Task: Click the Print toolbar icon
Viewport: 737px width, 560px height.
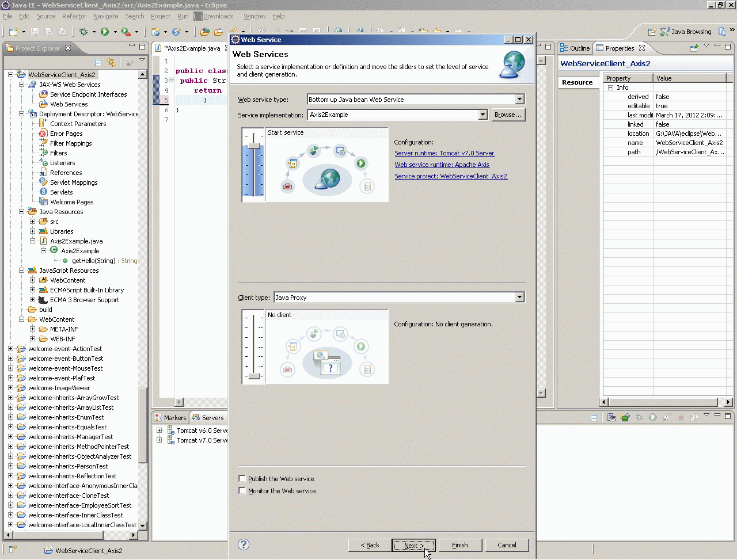Action: [62, 32]
